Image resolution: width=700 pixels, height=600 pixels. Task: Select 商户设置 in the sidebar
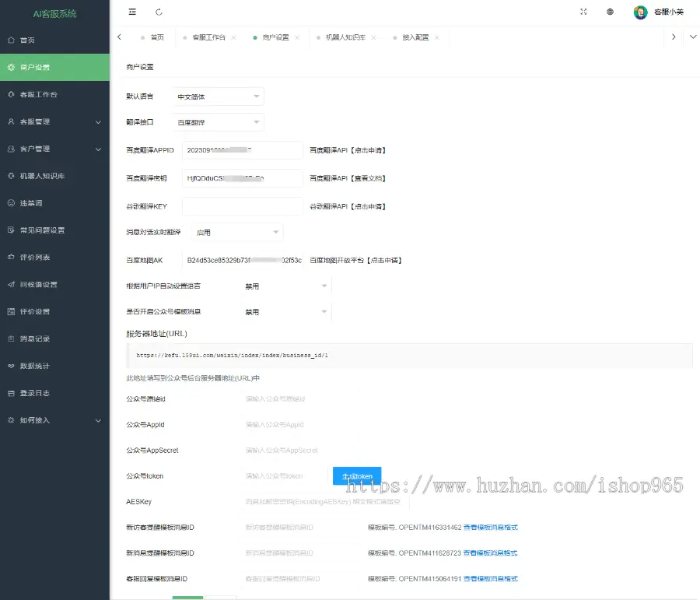pos(54,68)
